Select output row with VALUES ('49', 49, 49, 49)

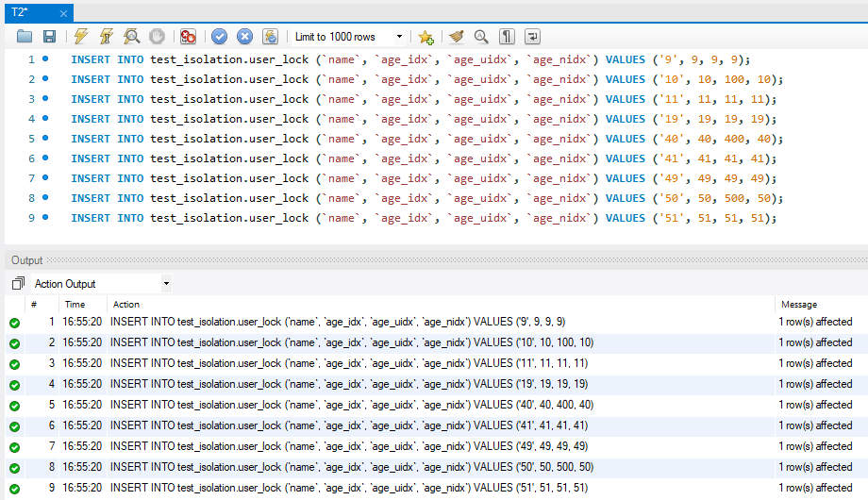(436, 446)
